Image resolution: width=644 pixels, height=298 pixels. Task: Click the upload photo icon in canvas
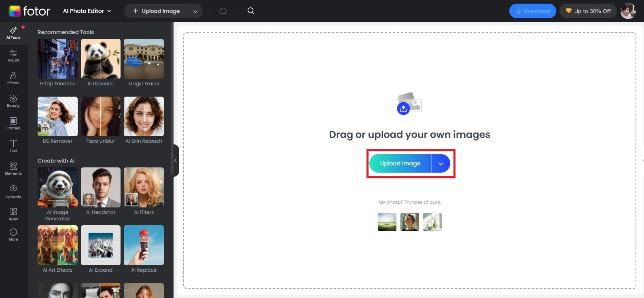click(x=409, y=104)
